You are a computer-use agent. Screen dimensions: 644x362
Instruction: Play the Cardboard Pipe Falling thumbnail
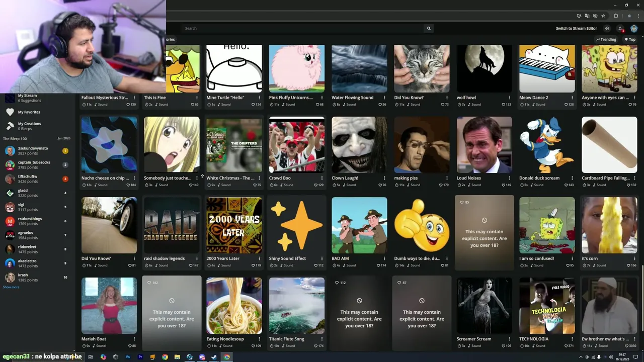tap(609, 145)
